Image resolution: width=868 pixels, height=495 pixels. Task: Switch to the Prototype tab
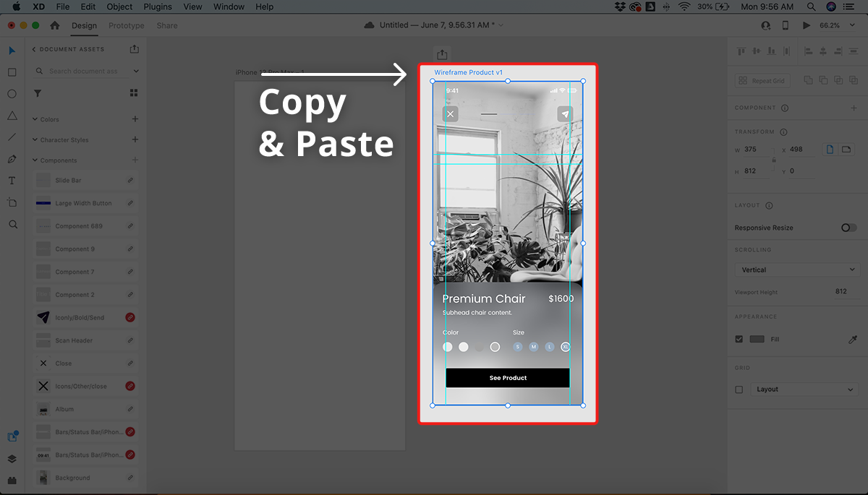pos(127,25)
